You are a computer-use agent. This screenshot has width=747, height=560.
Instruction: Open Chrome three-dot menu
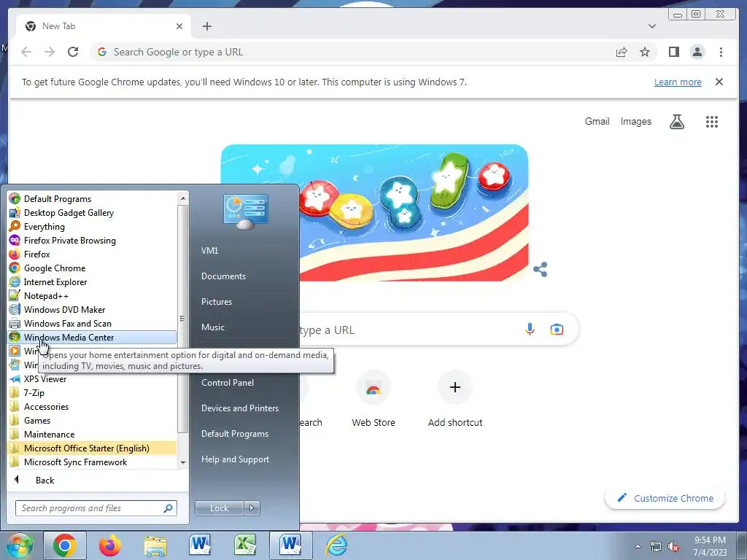[721, 52]
